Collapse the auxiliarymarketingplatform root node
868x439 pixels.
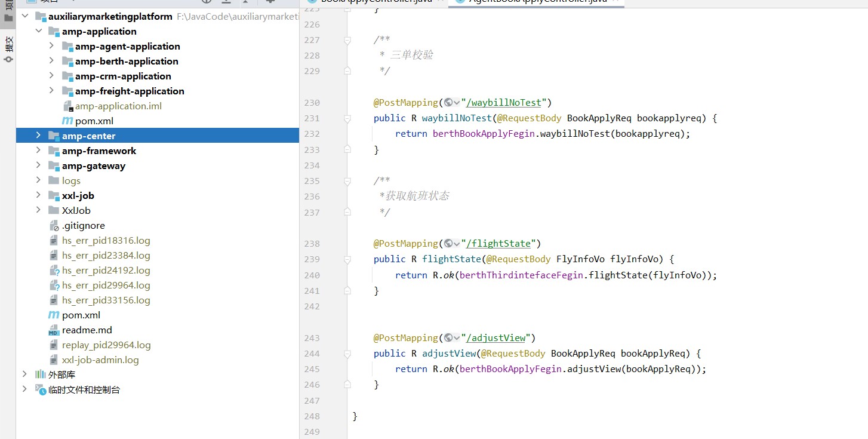point(24,16)
